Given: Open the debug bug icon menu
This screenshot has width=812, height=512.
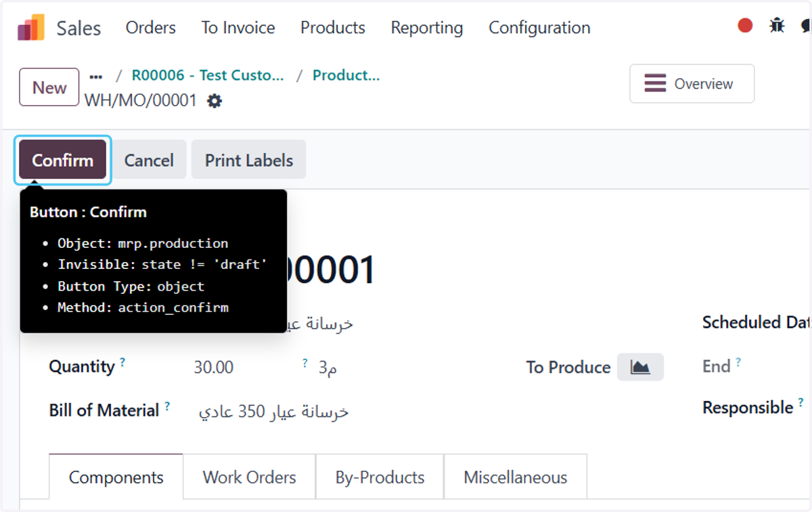Looking at the screenshot, I should tap(777, 26).
